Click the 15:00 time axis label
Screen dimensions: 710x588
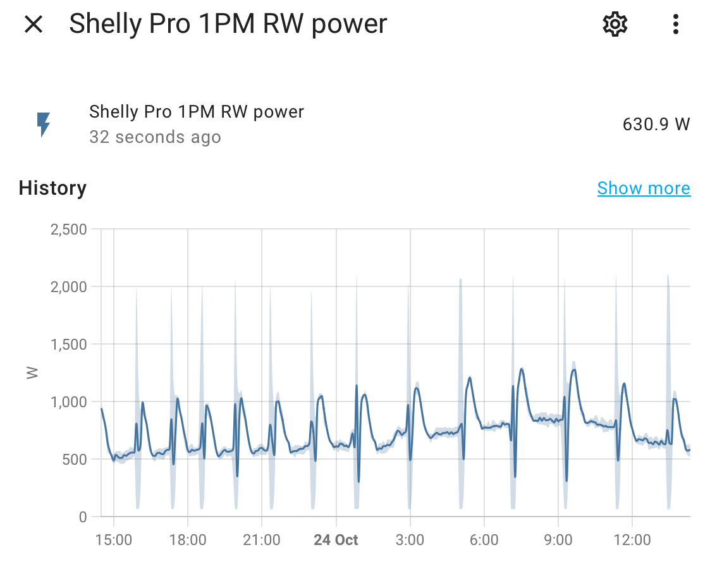(x=114, y=540)
